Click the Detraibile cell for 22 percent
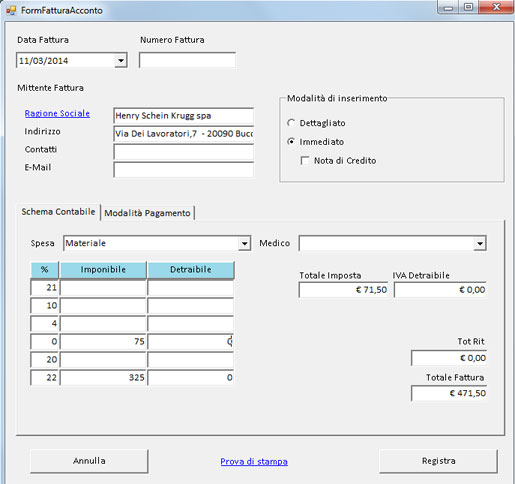Viewport: 515px width, 484px height. pos(191,378)
